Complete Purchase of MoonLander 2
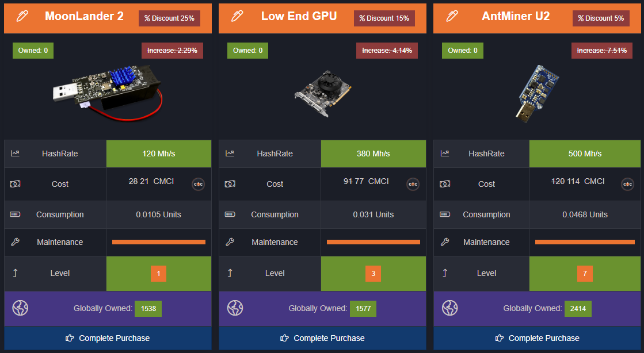 pos(108,338)
